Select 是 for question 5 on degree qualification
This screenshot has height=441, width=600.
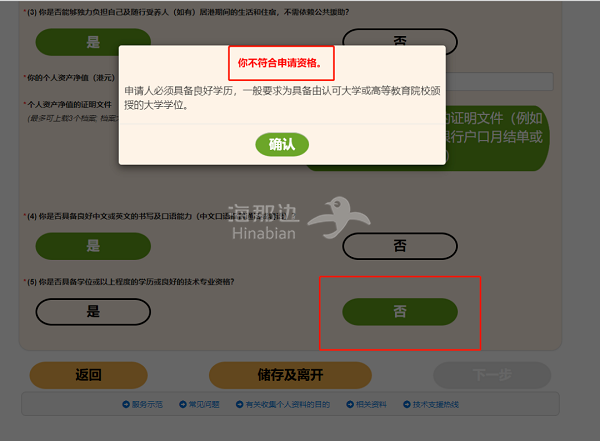point(93,312)
